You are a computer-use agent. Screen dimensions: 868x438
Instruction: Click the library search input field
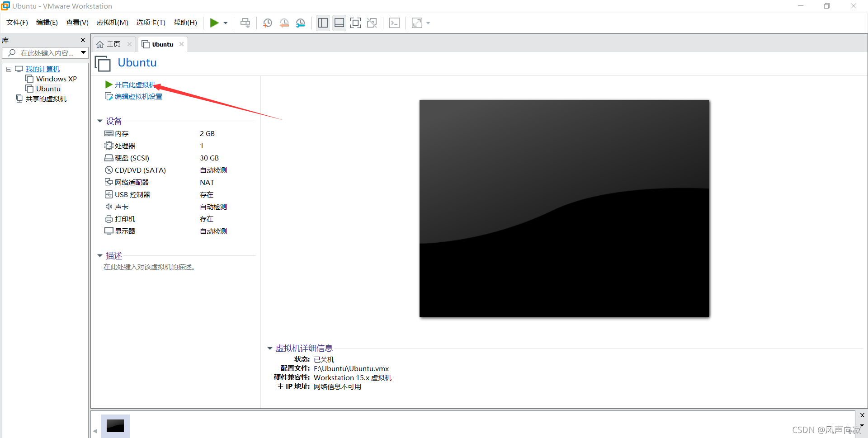42,53
